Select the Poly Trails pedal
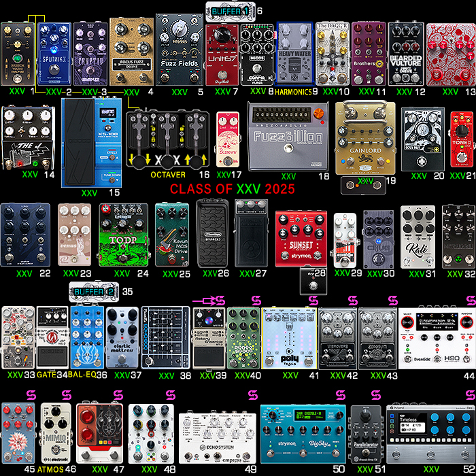Image resolution: width=476 pixels, height=476 pixels. [x=289, y=338]
